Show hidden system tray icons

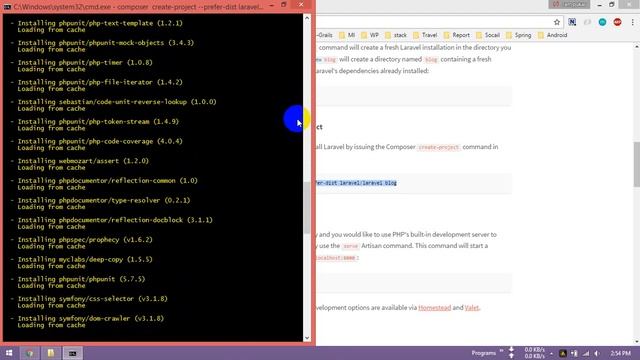(x=551, y=353)
